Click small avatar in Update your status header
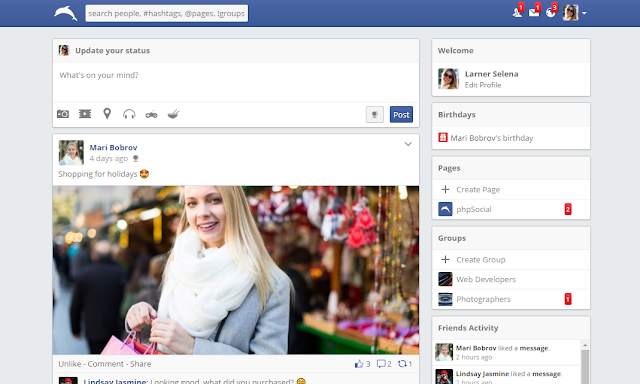Screen dimensions: 640x384 [64, 50]
